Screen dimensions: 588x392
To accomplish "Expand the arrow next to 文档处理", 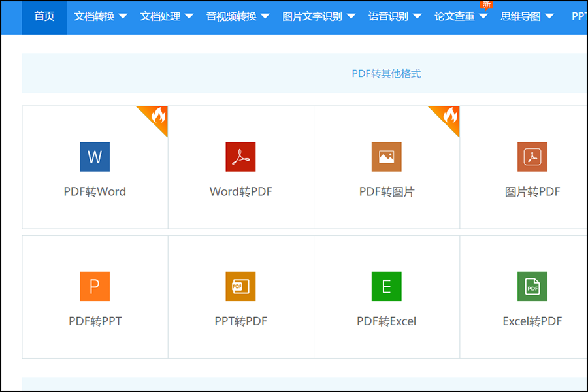I will coord(189,16).
